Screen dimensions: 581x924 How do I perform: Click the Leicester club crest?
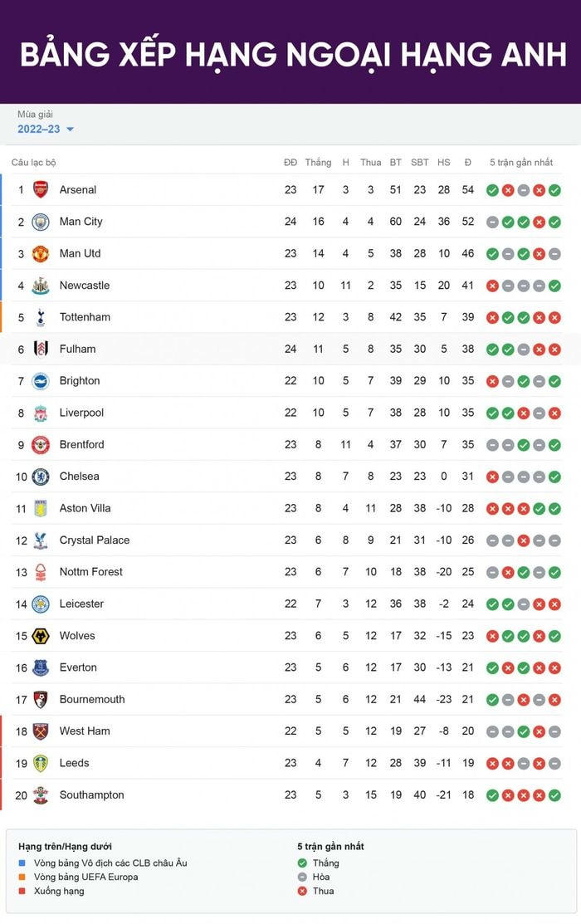pyautogui.click(x=41, y=604)
